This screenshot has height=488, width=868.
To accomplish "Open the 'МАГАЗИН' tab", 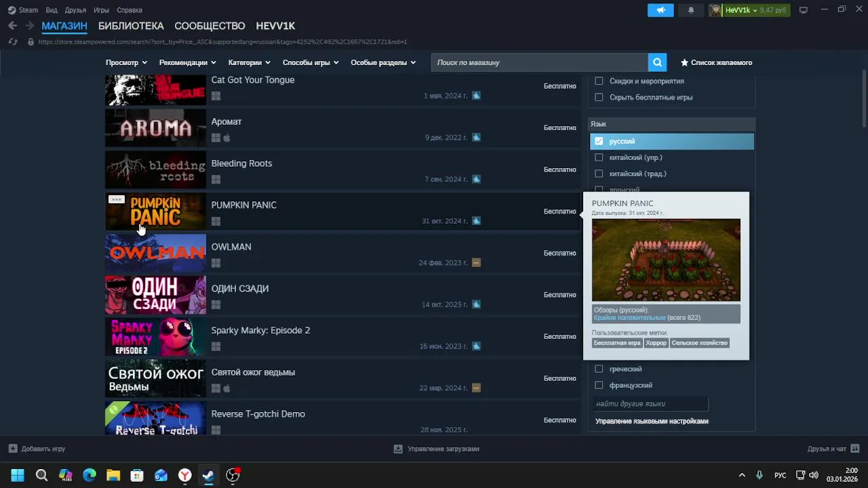I will tap(64, 26).
